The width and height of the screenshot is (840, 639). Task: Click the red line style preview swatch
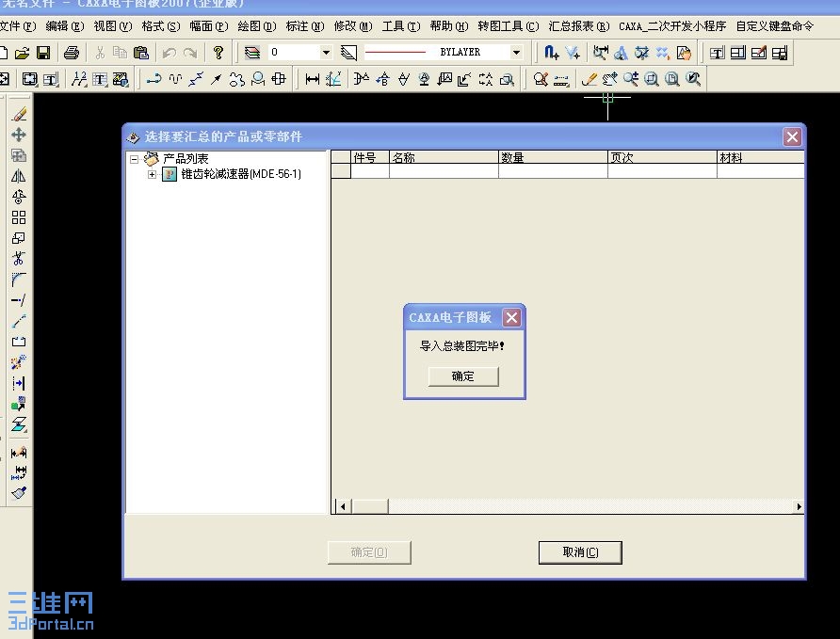(x=396, y=53)
